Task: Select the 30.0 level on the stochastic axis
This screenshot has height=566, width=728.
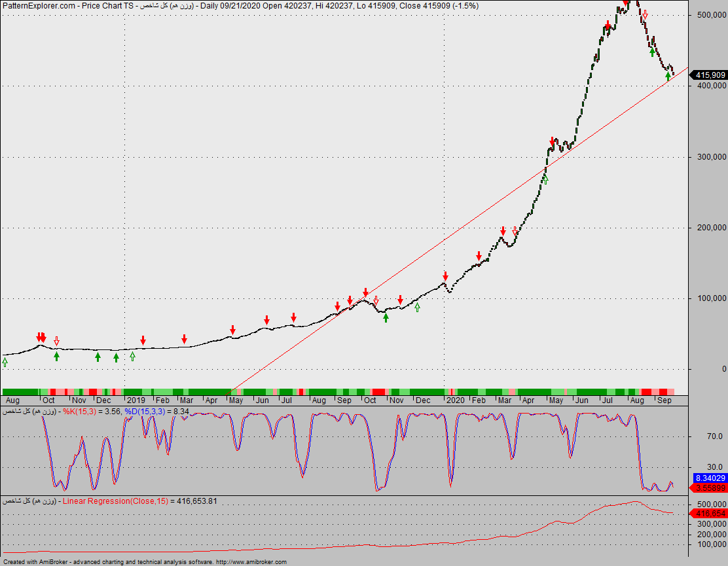Action: (x=715, y=467)
